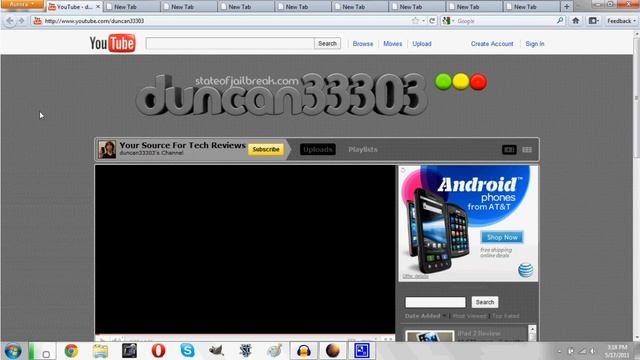
Task: Open the dropdown arrow next to bookmark star
Action: 423,21
